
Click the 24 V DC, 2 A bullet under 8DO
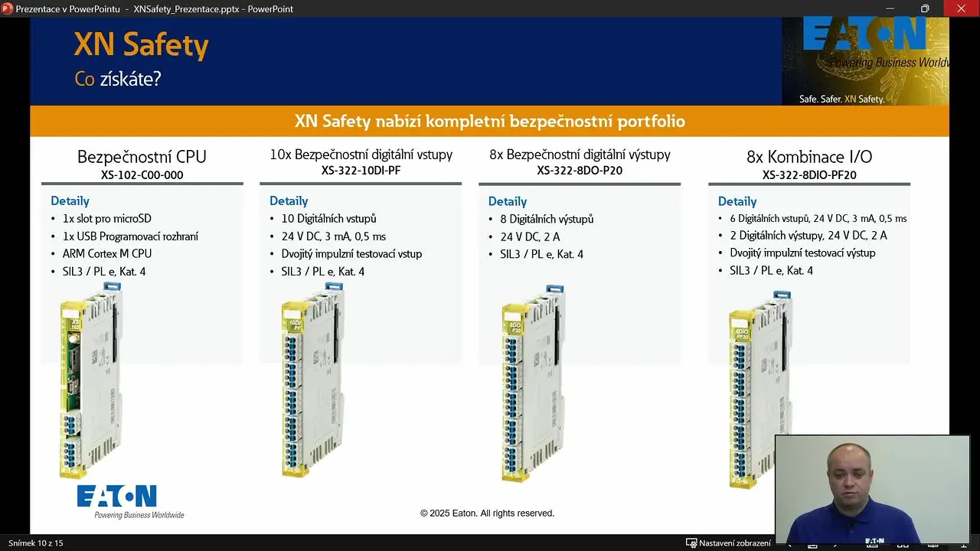(x=530, y=236)
